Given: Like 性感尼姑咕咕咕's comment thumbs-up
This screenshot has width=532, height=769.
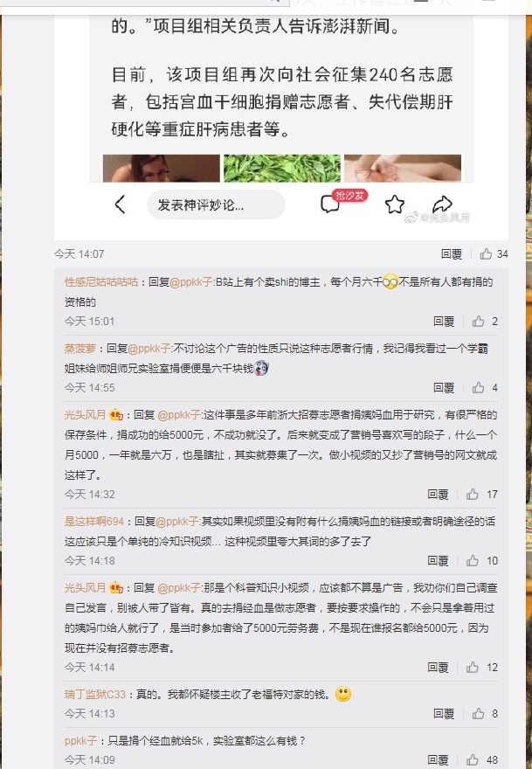Looking at the screenshot, I should click(478, 322).
